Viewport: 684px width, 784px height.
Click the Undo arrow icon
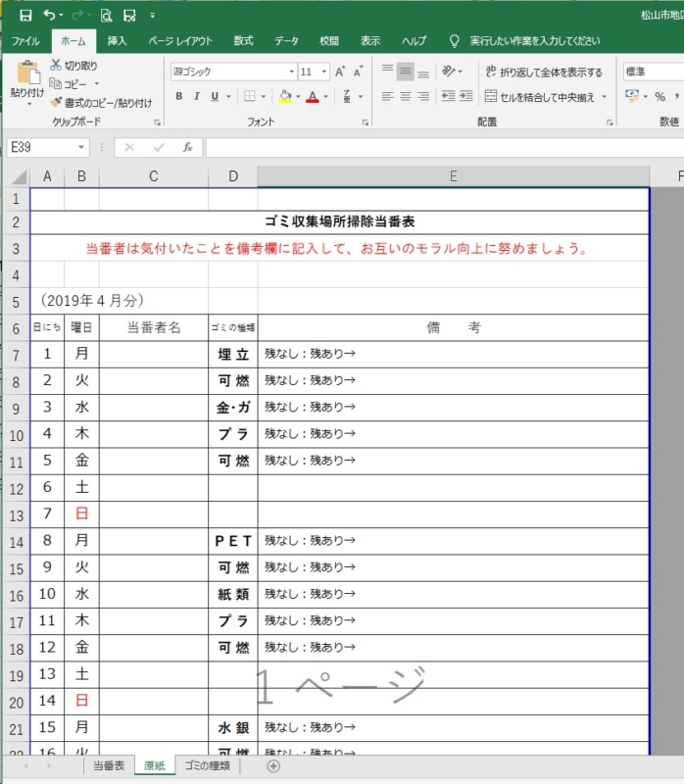[49, 16]
